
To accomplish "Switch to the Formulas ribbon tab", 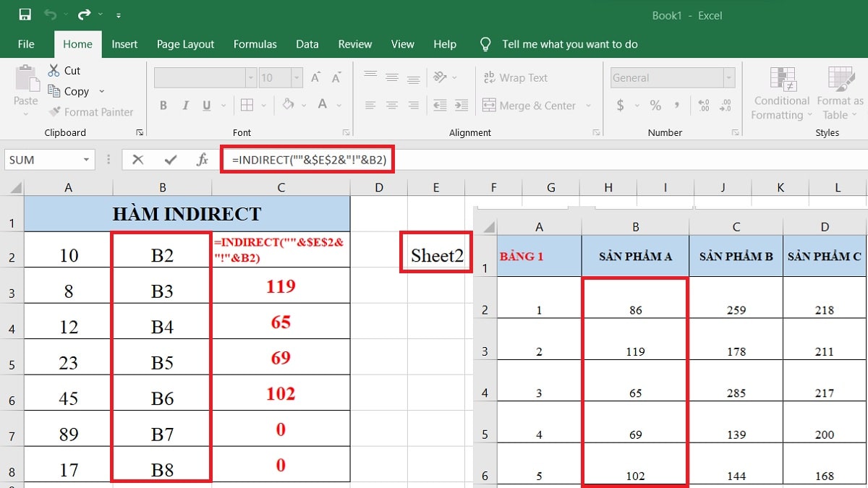I will (255, 44).
